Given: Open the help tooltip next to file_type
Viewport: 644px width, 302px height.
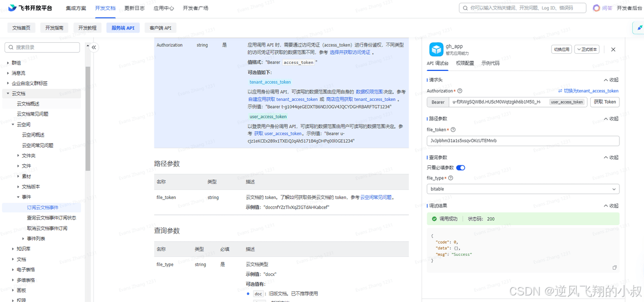Looking at the screenshot, I should tap(450, 178).
